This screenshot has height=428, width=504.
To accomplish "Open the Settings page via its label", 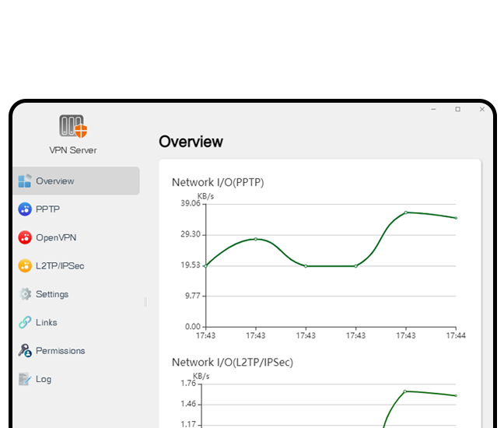I will coord(52,294).
